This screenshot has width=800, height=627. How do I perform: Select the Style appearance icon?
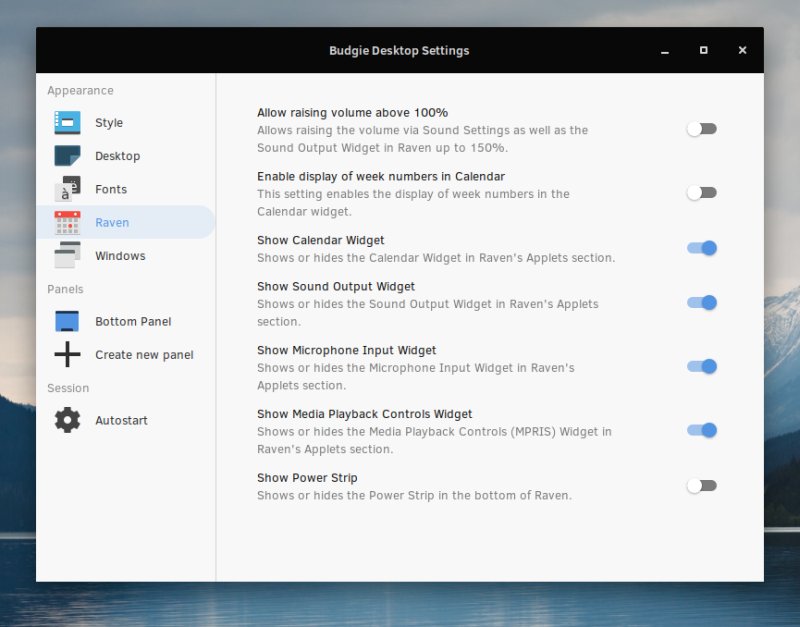click(x=66, y=122)
